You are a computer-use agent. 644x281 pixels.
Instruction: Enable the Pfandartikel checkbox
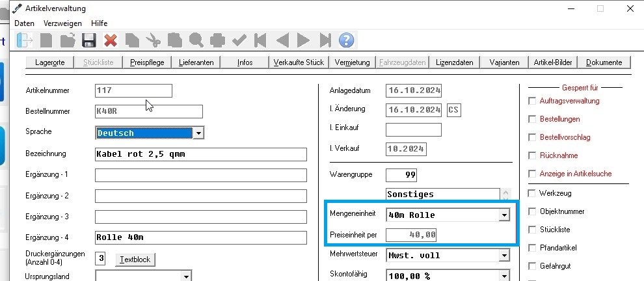tap(532, 248)
